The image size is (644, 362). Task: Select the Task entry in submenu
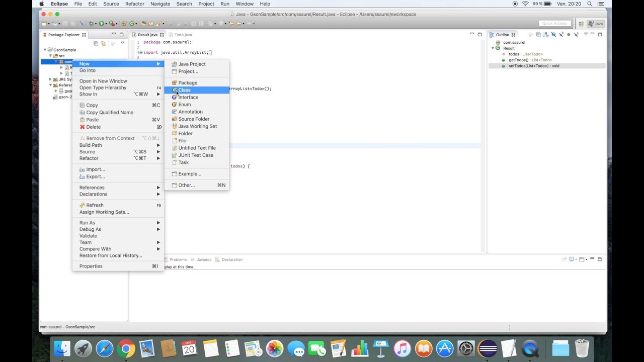[x=197, y=162]
